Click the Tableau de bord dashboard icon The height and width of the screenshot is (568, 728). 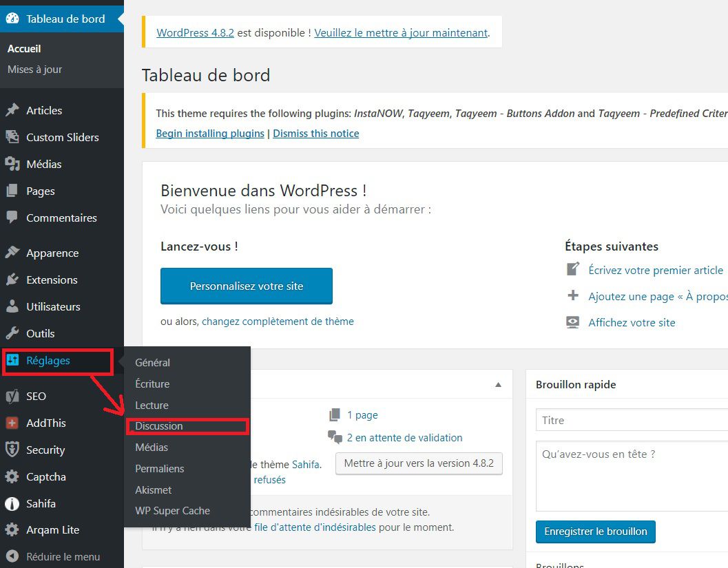12,19
